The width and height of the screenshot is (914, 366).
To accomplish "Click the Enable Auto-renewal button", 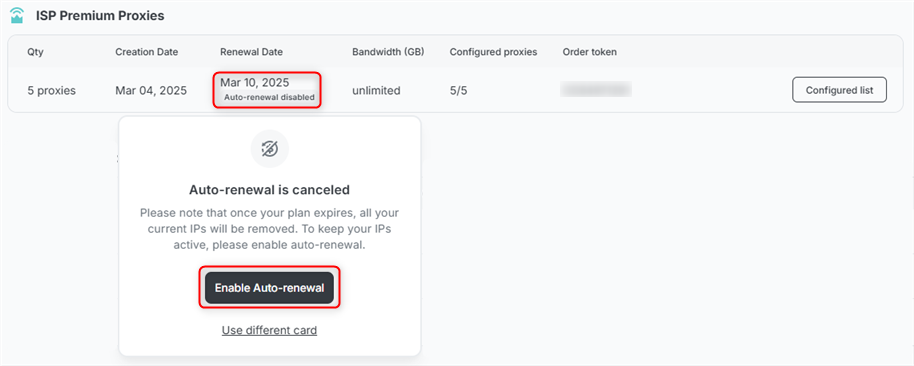I will coord(269,288).
